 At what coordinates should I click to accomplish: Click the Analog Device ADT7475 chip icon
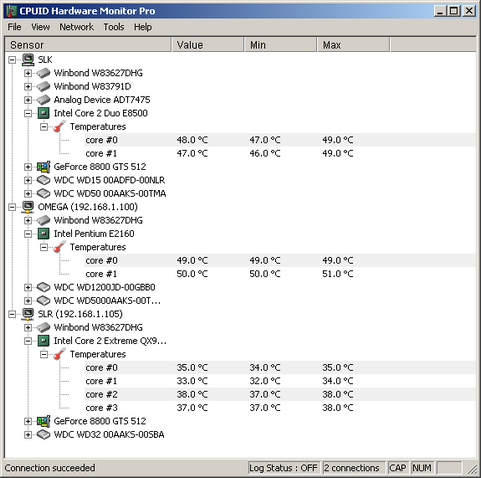[x=43, y=100]
